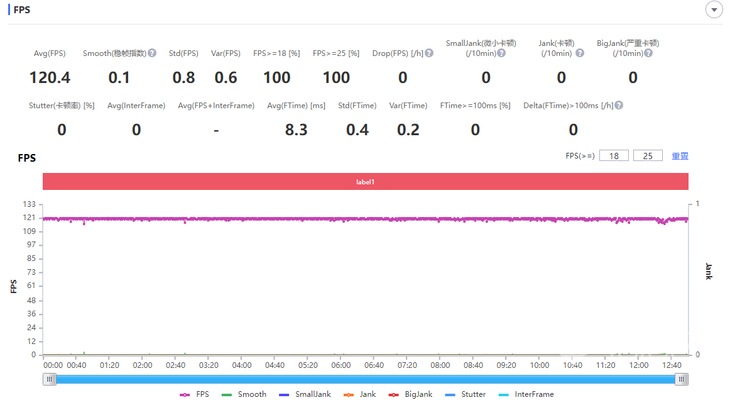Click help icon beside Drop(FPS) [/h]
This screenshot has width=730, height=400.
[429, 53]
